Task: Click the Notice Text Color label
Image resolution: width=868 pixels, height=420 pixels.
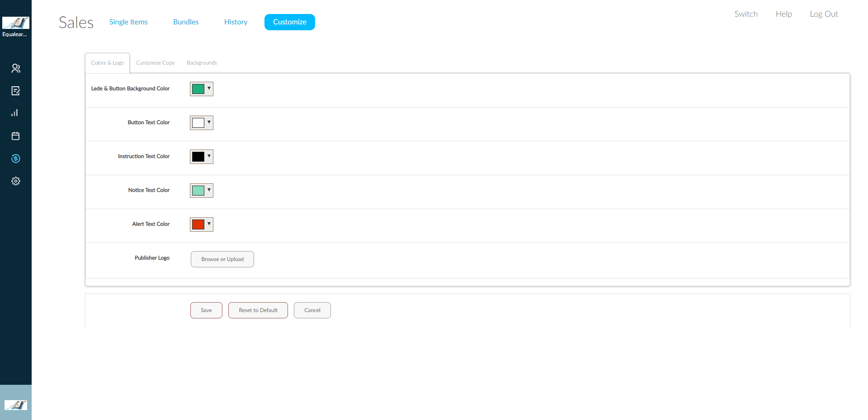Action: [149, 190]
